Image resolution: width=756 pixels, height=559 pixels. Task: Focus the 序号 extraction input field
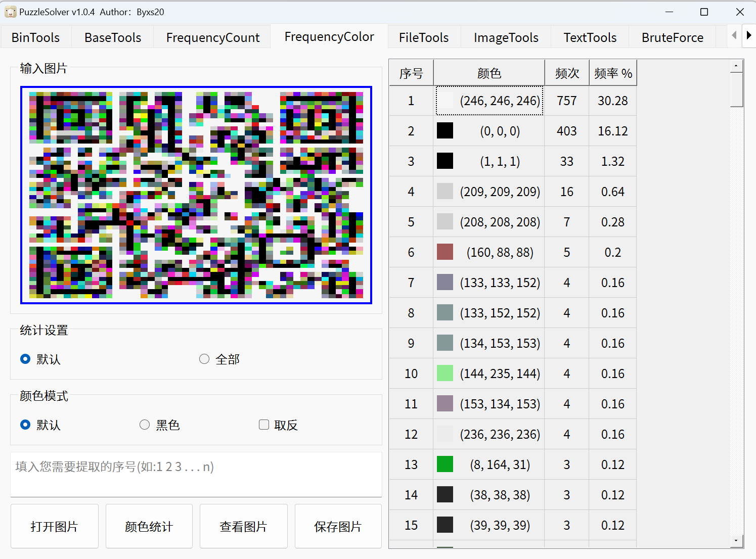click(x=196, y=475)
